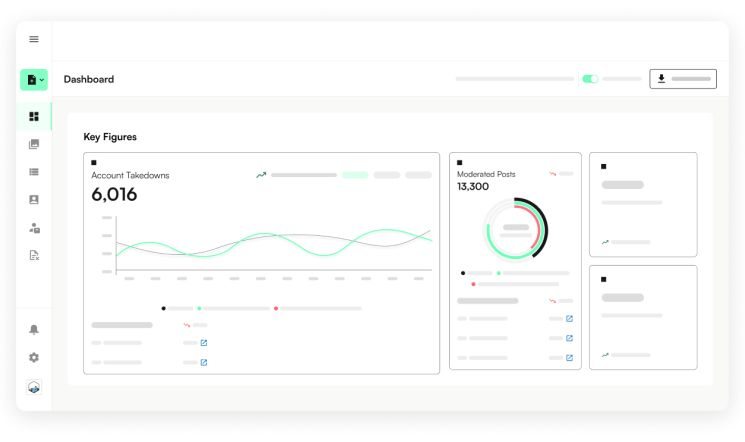Viewport: 745px width, 442px height.
Task: Open the report document sidebar icon
Action: (x=34, y=255)
